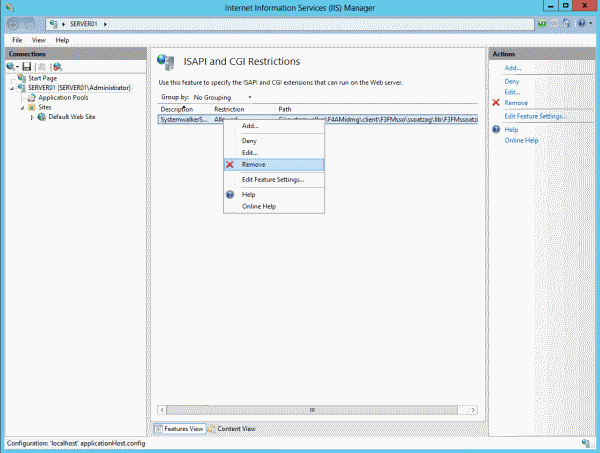Click the ISAPI and CGI Restrictions feature icon

[x=166, y=62]
